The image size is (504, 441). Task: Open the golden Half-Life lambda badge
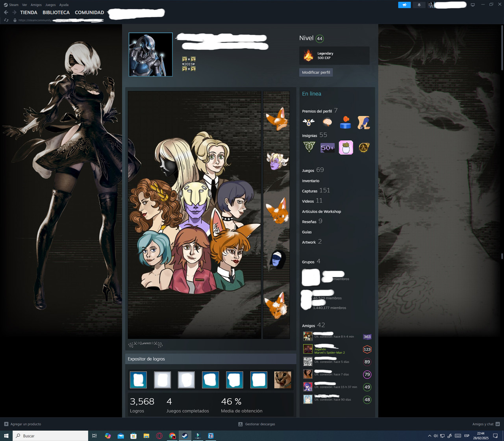[364, 148]
